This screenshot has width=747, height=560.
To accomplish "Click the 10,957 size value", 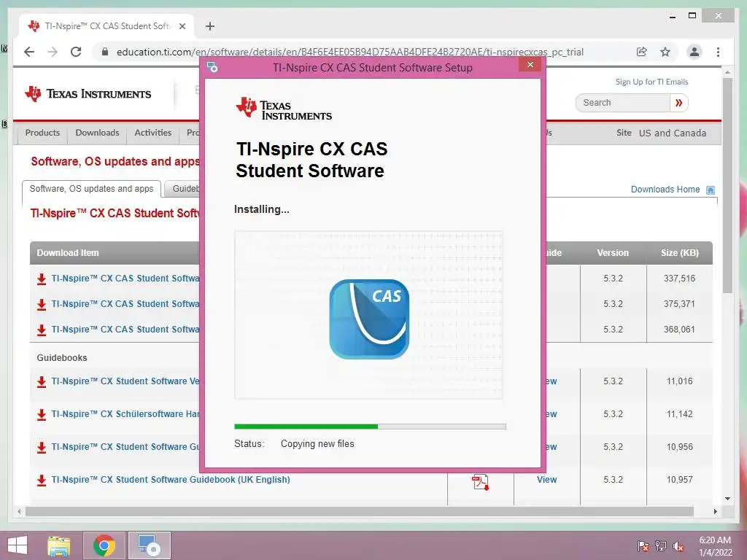I will (680, 480).
